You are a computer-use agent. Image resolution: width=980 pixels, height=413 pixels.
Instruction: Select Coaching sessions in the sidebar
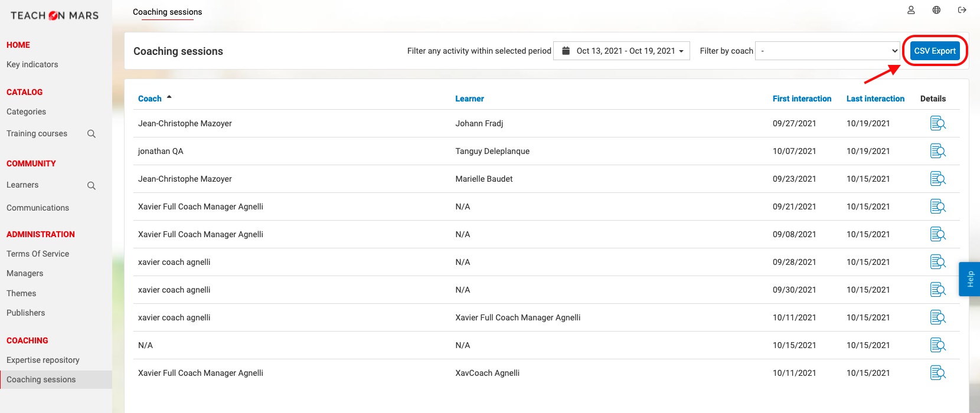click(x=56, y=379)
